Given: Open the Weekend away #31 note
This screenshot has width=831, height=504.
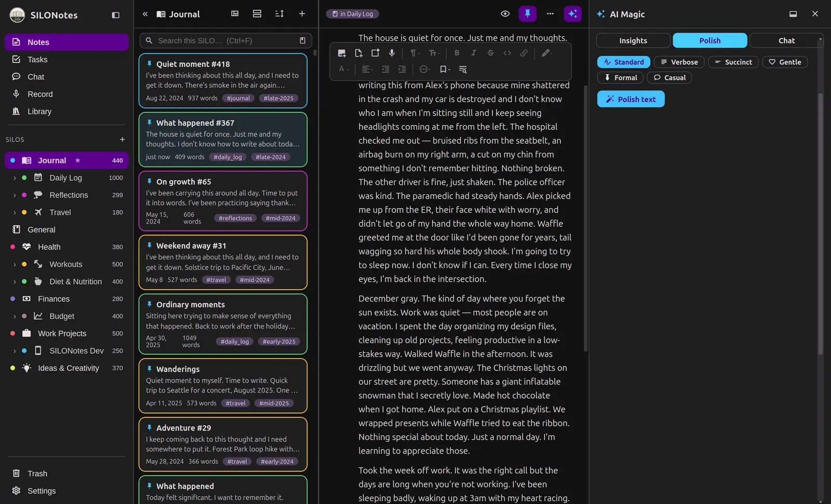Looking at the screenshot, I should click(x=223, y=263).
